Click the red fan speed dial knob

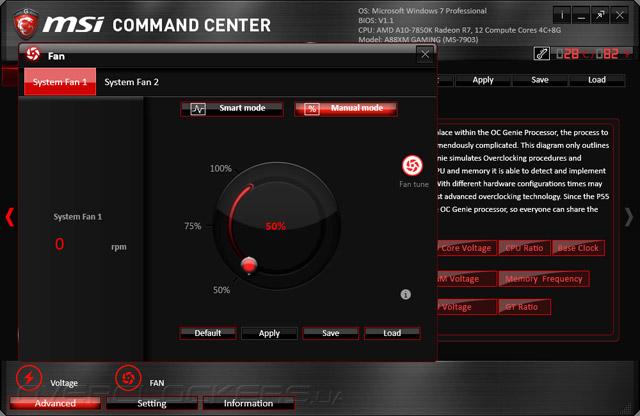pyautogui.click(x=249, y=265)
